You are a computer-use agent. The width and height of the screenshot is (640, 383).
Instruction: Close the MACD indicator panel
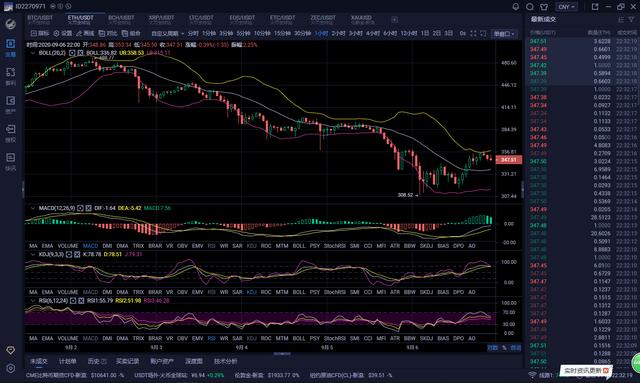[89, 208]
